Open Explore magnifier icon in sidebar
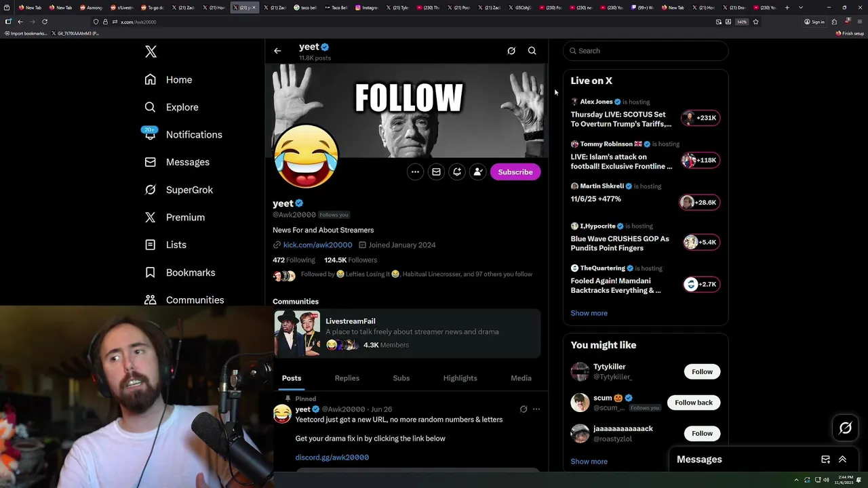 point(151,107)
